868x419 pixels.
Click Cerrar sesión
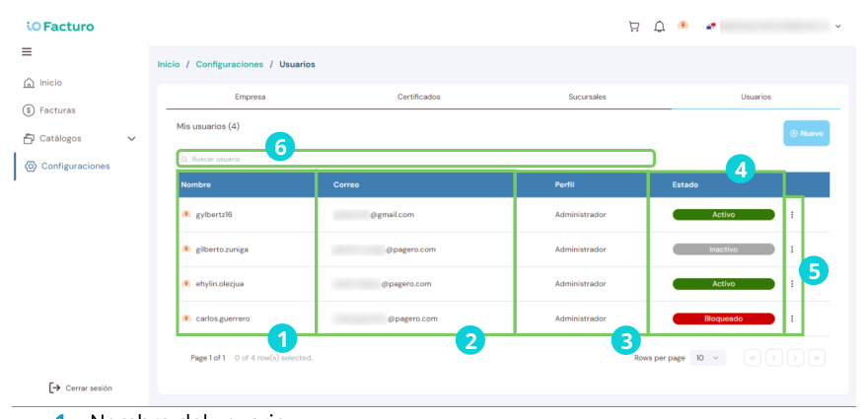81,388
